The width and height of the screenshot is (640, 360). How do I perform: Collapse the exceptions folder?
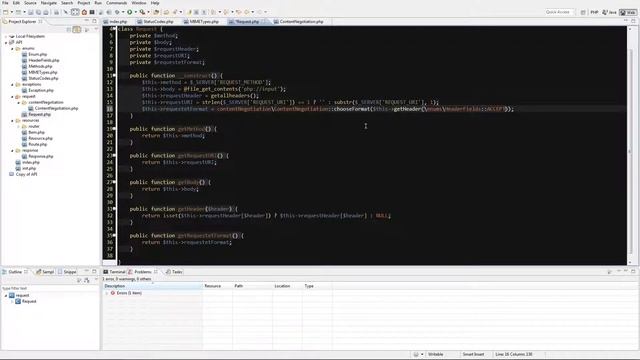click(12, 84)
